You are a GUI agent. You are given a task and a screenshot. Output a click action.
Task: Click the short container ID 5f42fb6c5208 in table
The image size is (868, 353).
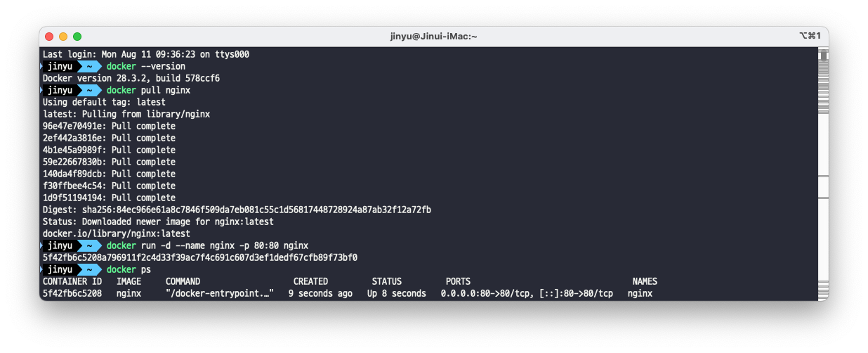click(x=72, y=293)
